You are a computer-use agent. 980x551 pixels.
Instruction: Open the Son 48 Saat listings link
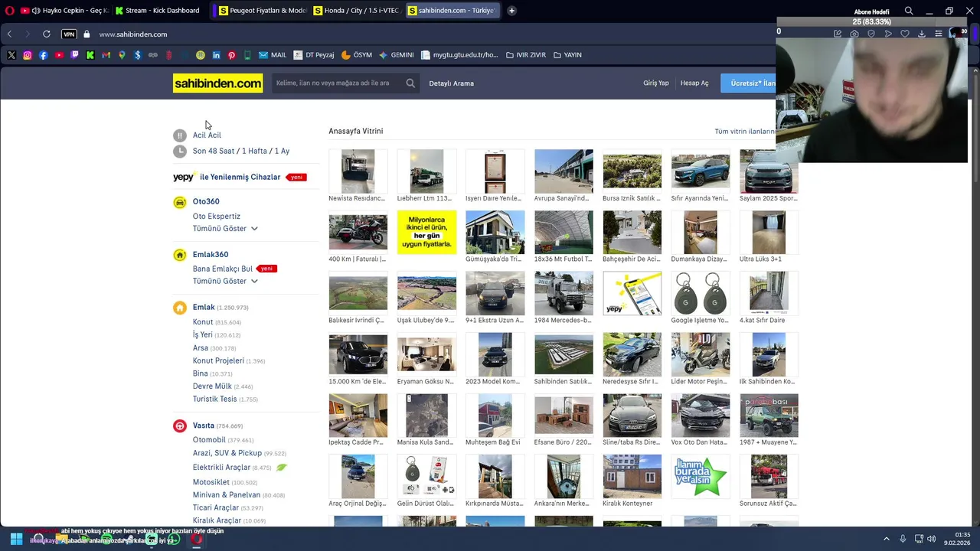pos(214,152)
